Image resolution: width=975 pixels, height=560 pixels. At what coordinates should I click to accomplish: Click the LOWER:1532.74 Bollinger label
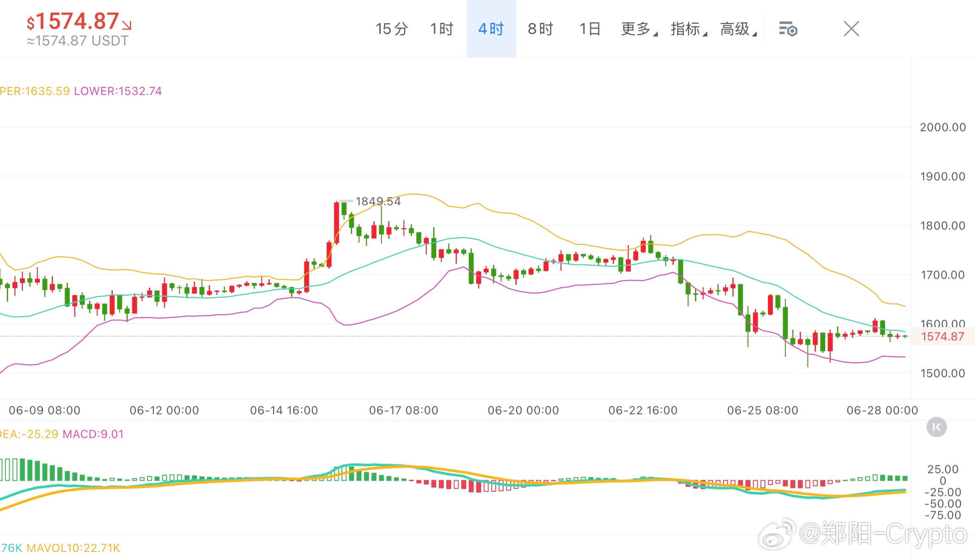pyautogui.click(x=118, y=91)
